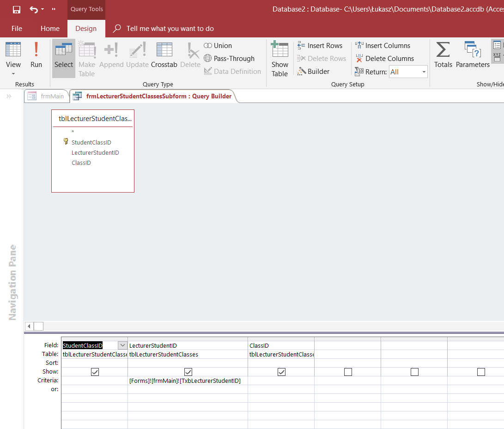
Task: Click the Save icon in title bar
Action: pos(16,9)
